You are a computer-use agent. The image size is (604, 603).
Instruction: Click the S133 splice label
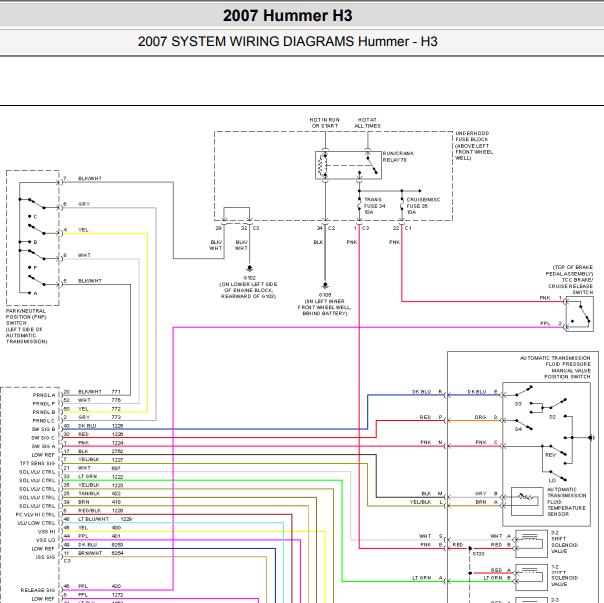(x=478, y=554)
